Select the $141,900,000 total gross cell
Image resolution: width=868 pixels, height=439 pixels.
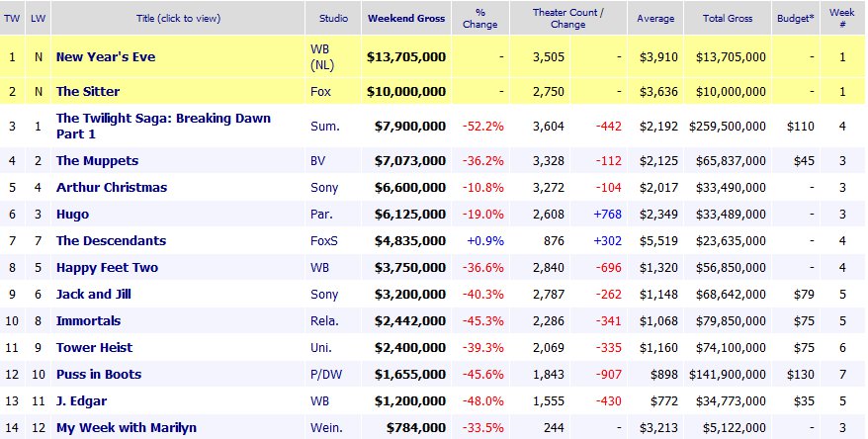coord(728,375)
